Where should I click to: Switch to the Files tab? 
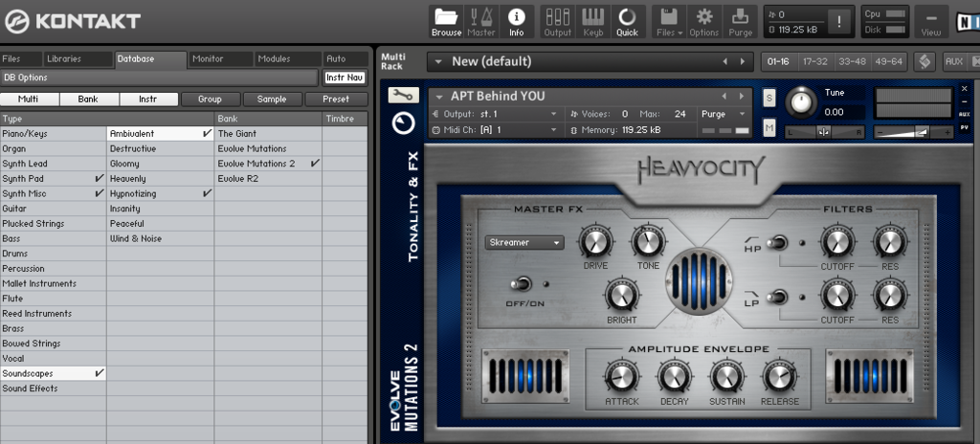(x=21, y=58)
